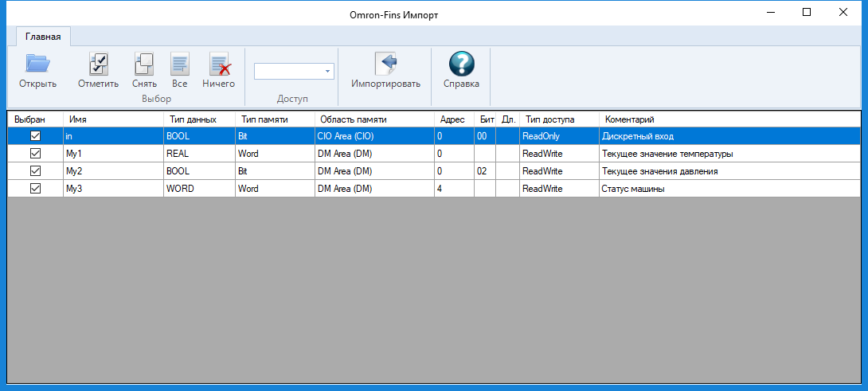Sort by the Адрес column header

point(455,119)
